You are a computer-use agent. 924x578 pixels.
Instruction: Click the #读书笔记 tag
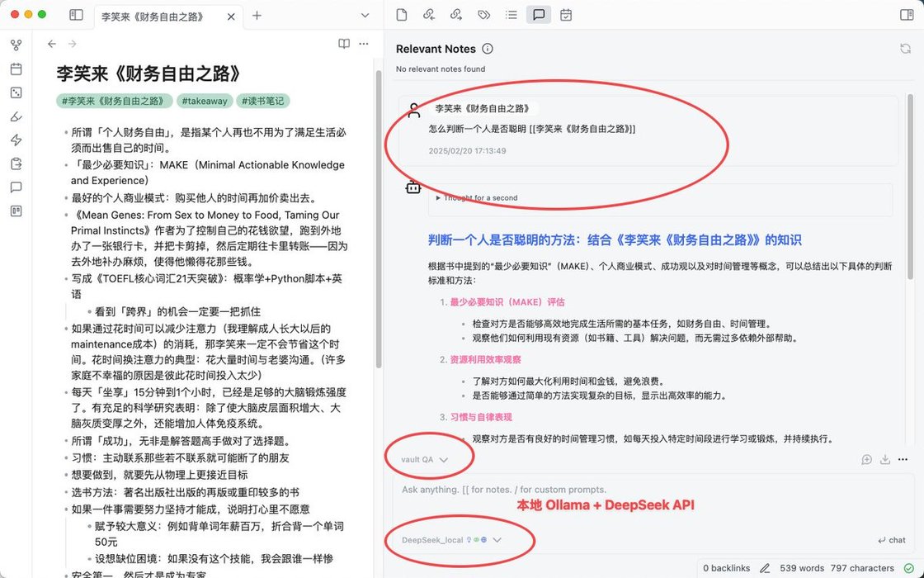point(263,101)
